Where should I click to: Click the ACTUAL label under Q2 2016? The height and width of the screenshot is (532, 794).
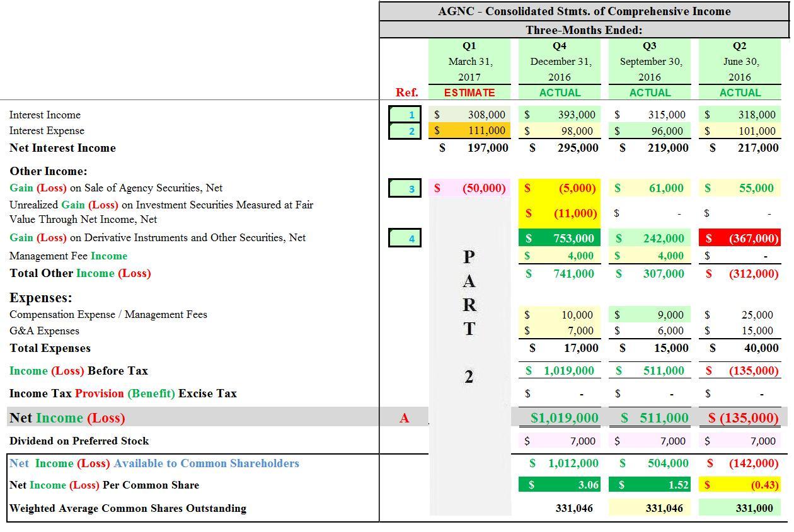pos(740,93)
